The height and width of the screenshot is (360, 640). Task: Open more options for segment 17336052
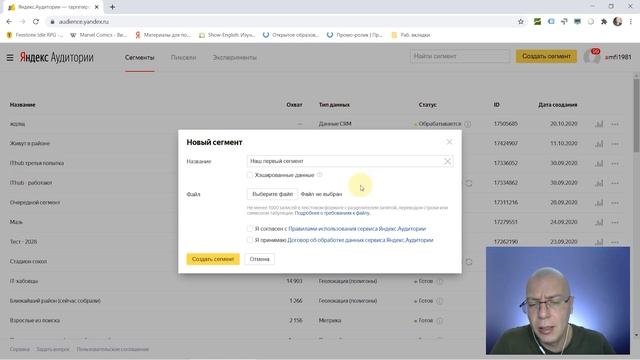[x=615, y=163]
